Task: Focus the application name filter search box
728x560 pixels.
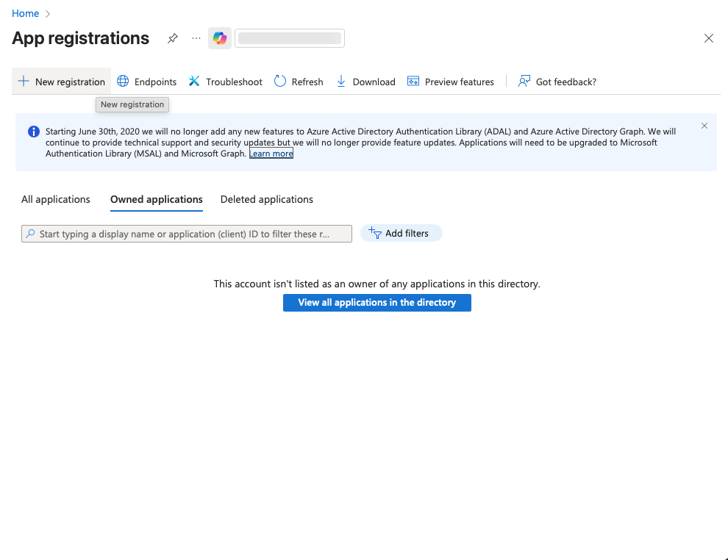Action: (x=187, y=234)
